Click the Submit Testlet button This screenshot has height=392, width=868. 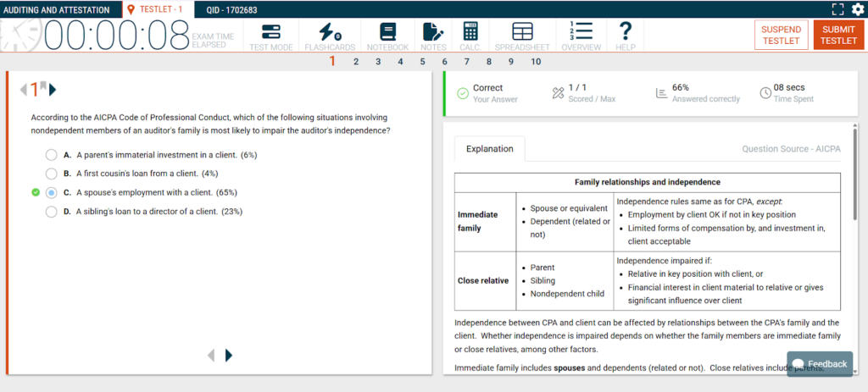tap(838, 35)
